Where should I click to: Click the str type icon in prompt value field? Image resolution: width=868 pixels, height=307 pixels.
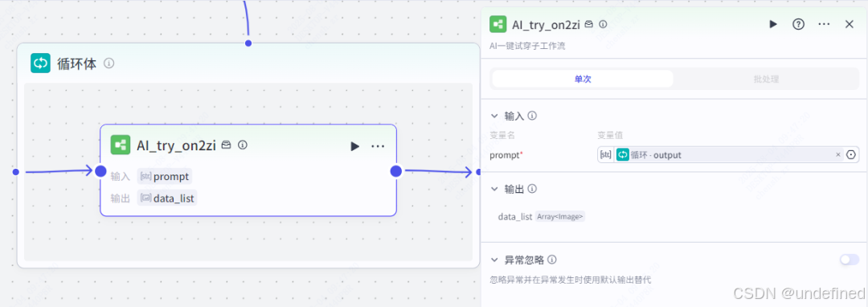pos(606,155)
